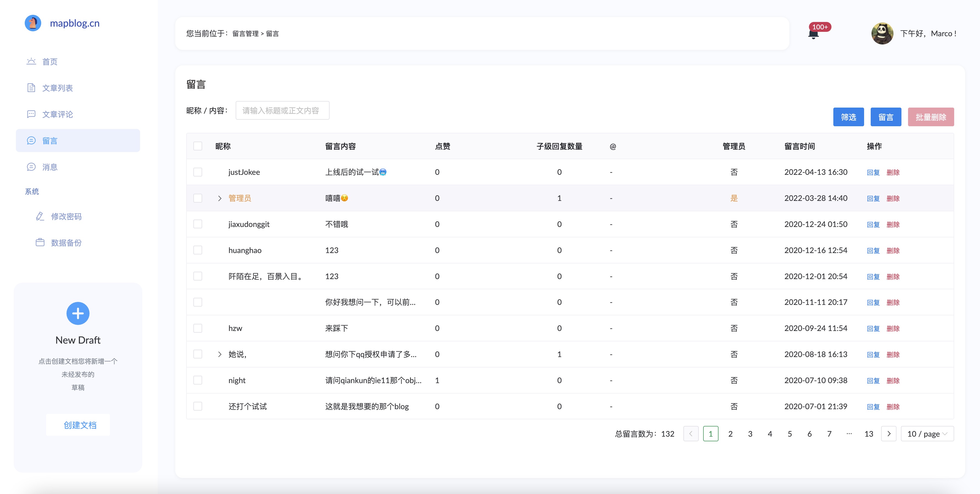
Task: Go to page 7
Action: (829, 434)
